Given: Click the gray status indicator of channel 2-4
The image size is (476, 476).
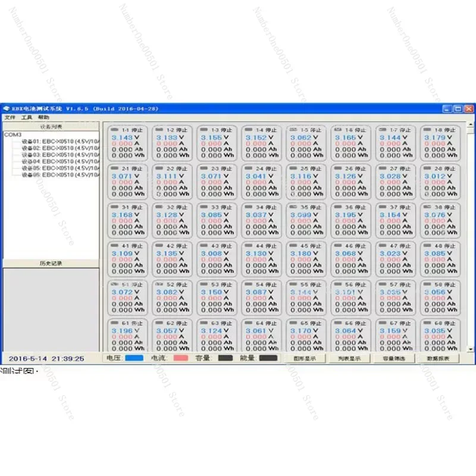Looking at the screenshot, I should pyautogui.click(x=249, y=168).
